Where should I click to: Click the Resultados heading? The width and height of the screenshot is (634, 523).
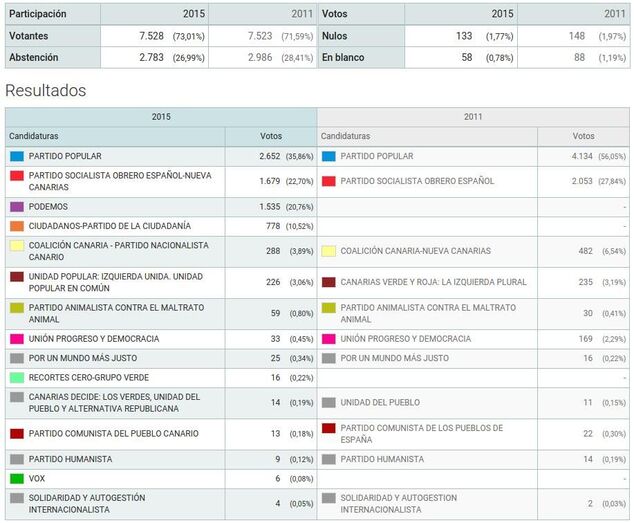(x=46, y=90)
